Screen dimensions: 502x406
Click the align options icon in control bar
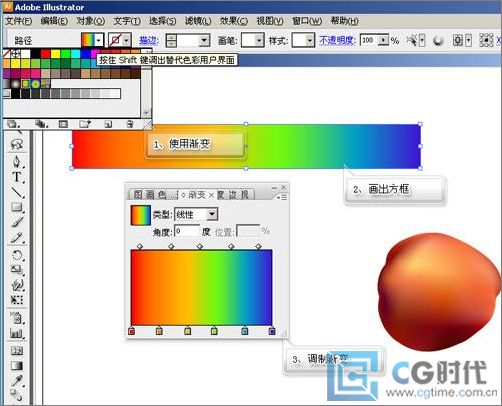[x=458, y=41]
